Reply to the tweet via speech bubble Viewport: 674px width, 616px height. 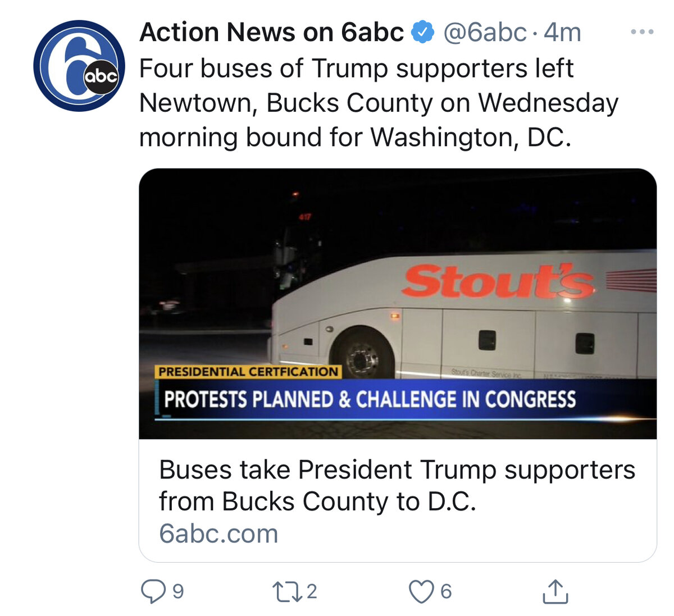point(153,591)
